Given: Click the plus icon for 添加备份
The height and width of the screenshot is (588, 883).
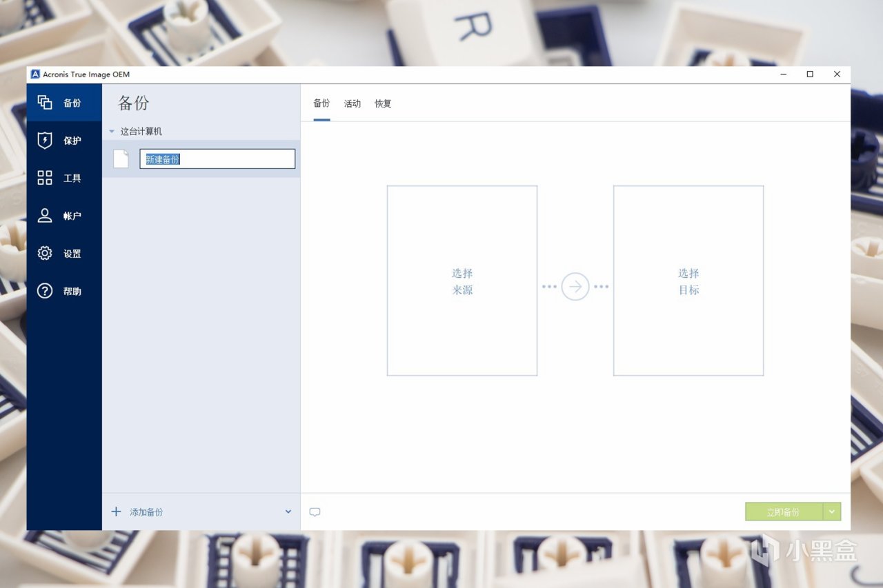Looking at the screenshot, I should pos(116,511).
